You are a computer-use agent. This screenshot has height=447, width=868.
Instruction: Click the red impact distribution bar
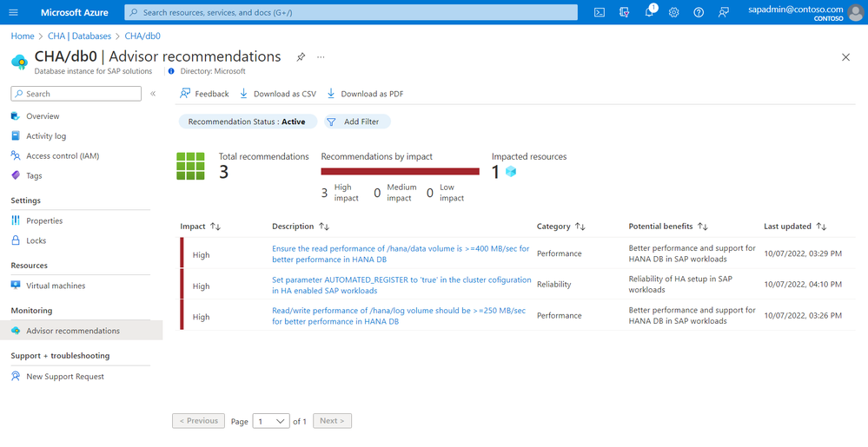coord(401,172)
